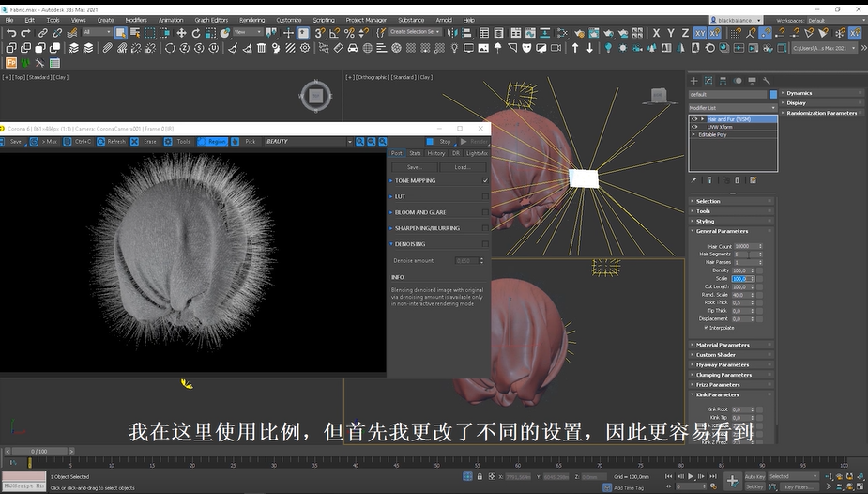Choose the Select and Move tool

181,33
